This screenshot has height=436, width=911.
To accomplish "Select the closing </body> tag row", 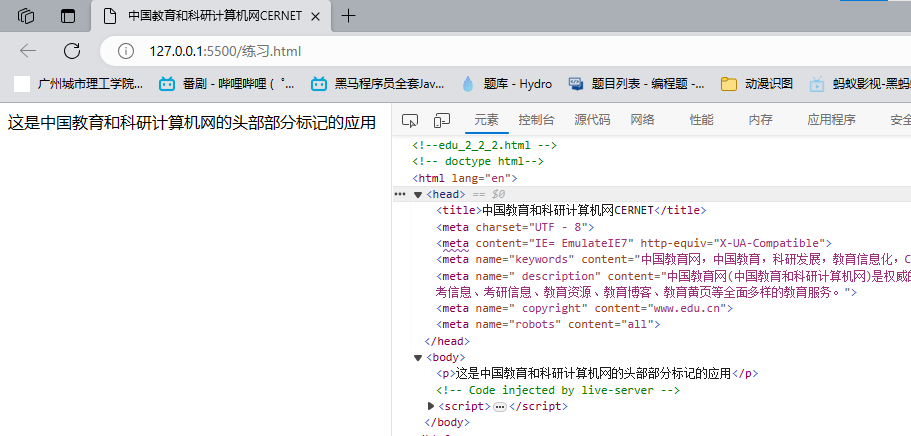I will click(x=447, y=423).
